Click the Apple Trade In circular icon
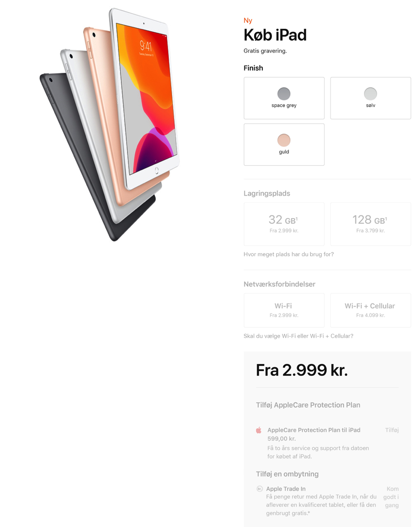The height and width of the screenshot is (527, 420). tap(260, 488)
